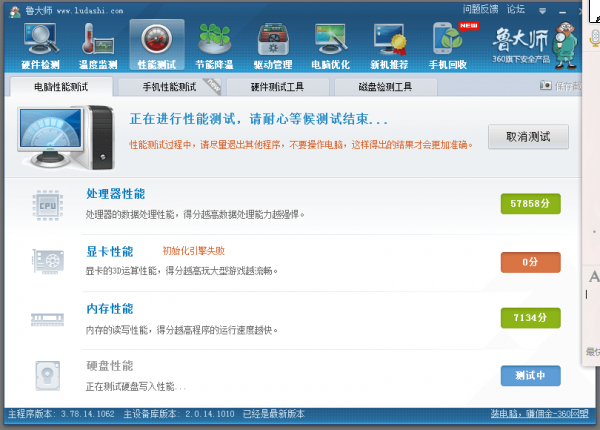Click 处理器性能 heading
Image resolution: width=600 pixels, height=430 pixels.
pyautogui.click(x=116, y=194)
